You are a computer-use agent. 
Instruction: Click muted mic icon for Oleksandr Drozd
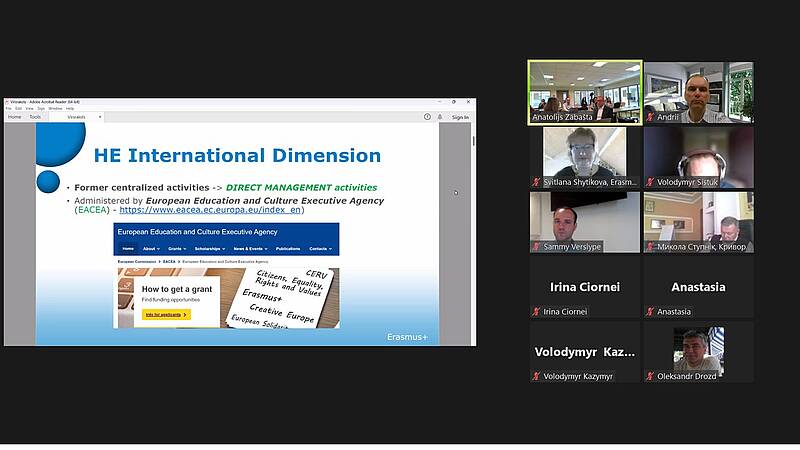tap(650, 376)
